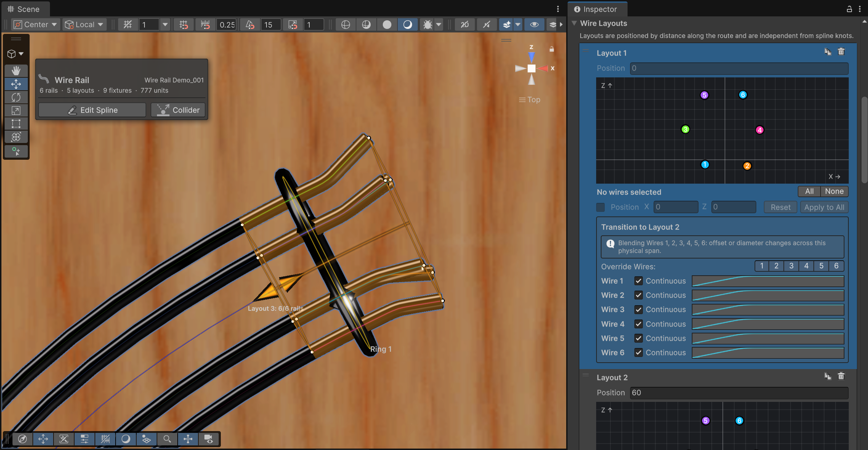
Task: Select the Move tool in the left tool strip
Action: 16,84
